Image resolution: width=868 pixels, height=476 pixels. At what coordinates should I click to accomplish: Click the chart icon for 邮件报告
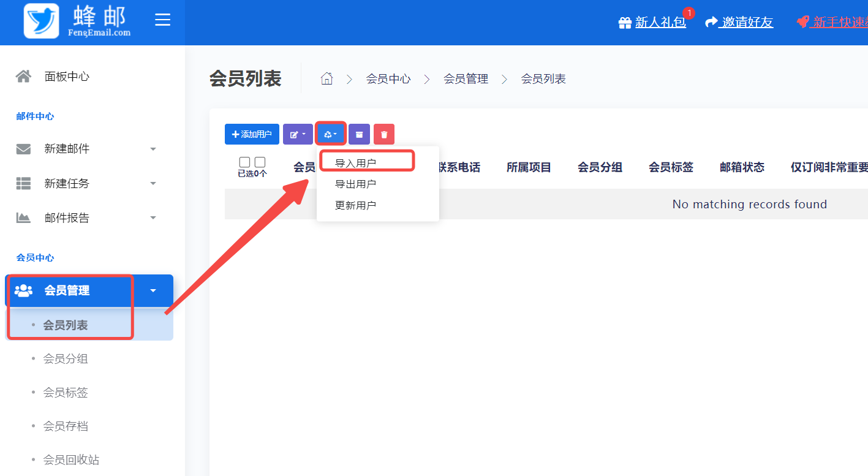tap(23, 217)
